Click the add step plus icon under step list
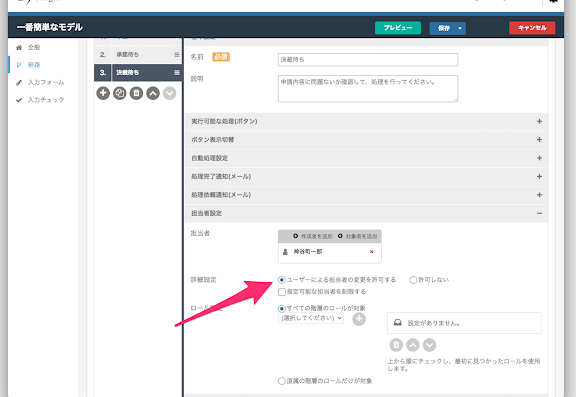Image resolution: width=576 pixels, height=397 pixels. pos(103,93)
